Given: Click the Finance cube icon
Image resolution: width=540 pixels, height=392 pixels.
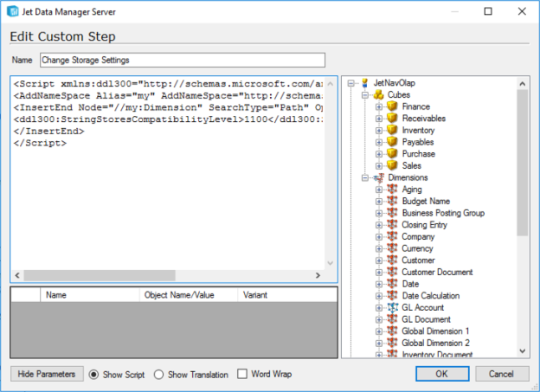Looking at the screenshot, I should point(392,106).
